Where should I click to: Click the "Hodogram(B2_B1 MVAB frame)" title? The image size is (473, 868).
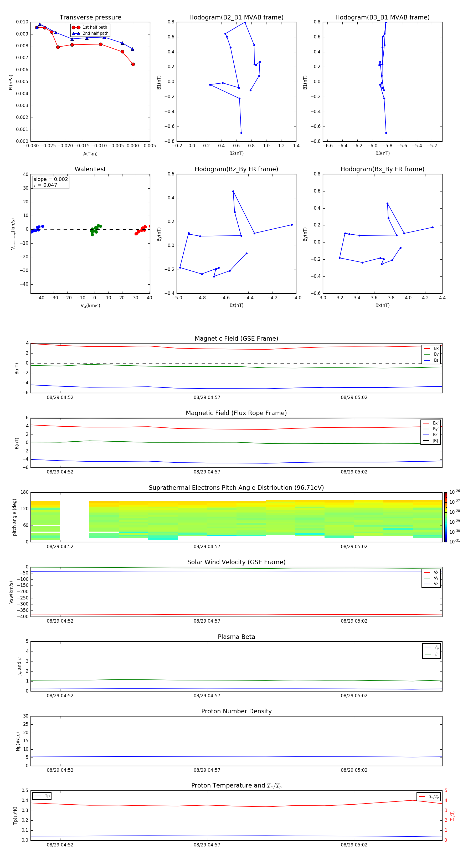point(236,17)
